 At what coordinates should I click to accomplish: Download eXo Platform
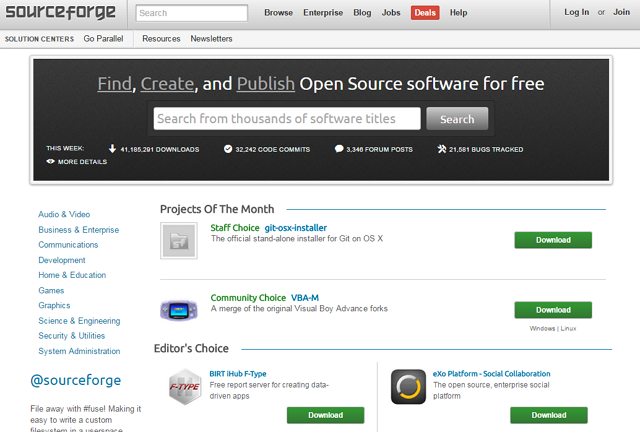[549, 415]
